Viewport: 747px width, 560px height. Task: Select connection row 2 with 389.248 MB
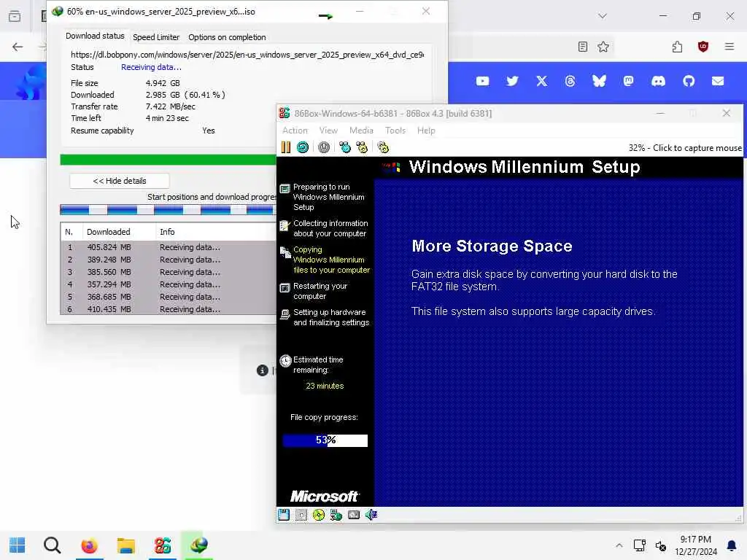pos(169,260)
